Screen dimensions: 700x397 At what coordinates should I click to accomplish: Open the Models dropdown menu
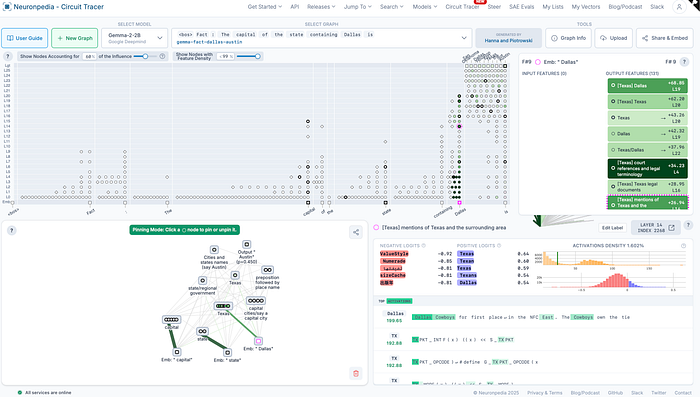(425, 7)
